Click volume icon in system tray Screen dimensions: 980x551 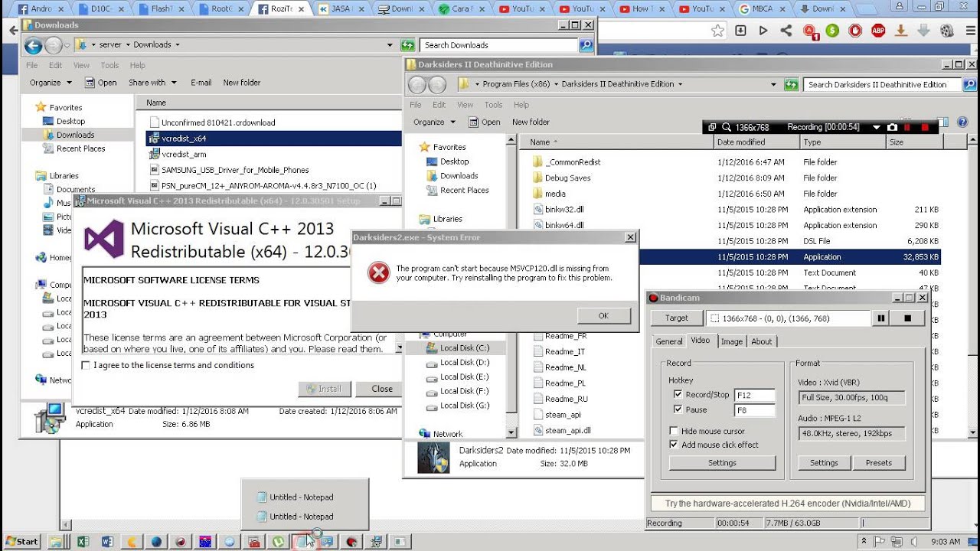(x=914, y=541)
